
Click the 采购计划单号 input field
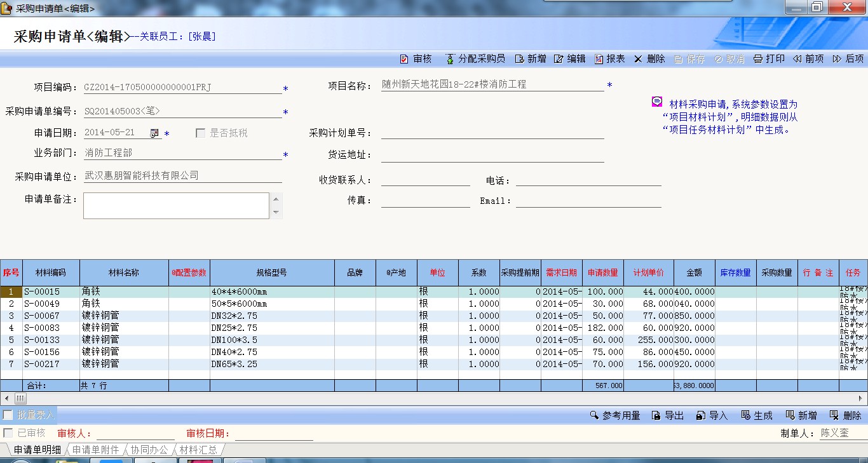coord(492,133)
